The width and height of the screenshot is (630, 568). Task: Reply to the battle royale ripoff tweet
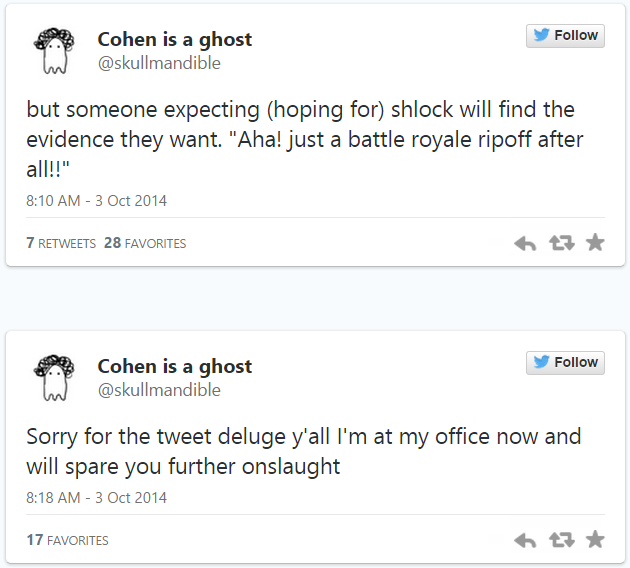(x=525, y=243)
